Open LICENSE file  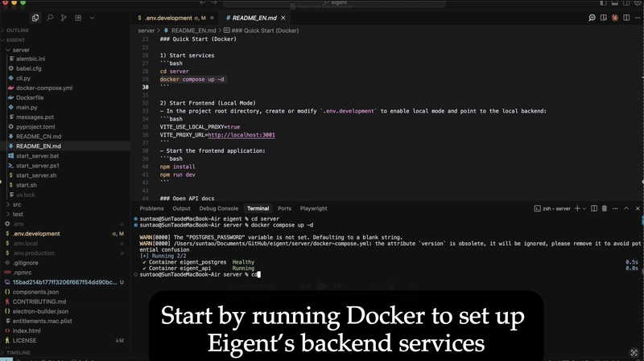point(24,340)
